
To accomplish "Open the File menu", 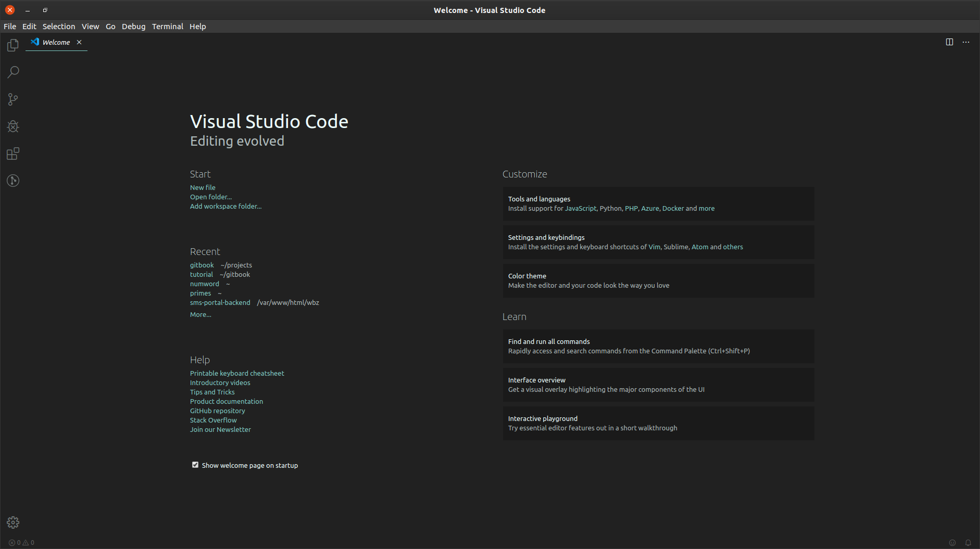I will 10,27.
